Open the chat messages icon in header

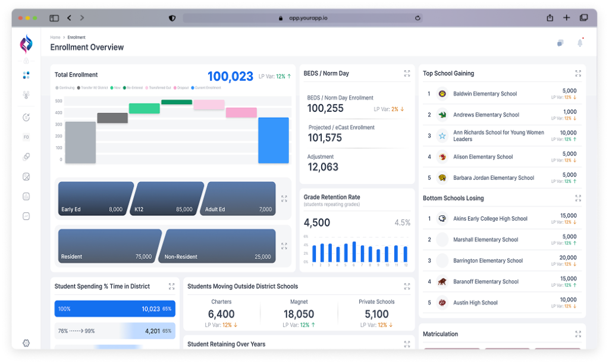click(560, 43)
